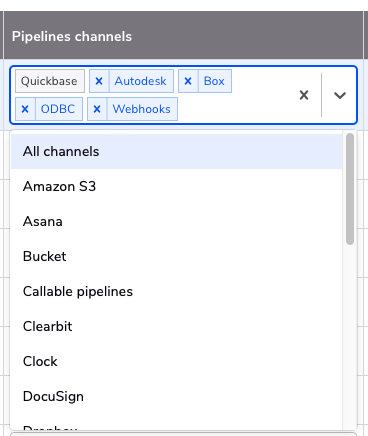
Task: Select the All channels option
Action: coord(177,152)
